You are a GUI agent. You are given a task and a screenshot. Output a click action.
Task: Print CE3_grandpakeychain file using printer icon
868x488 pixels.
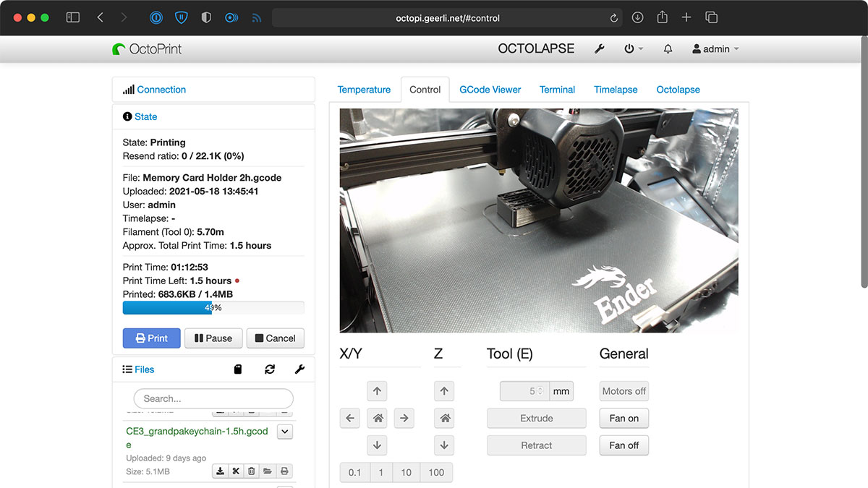coord(284,471)
